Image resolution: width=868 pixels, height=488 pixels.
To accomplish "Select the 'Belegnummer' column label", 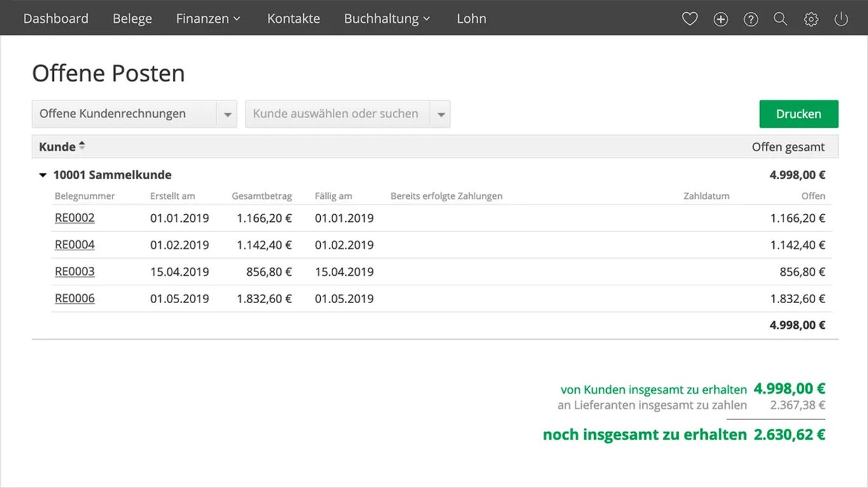I will pyautogui.click(x=85, y=196).
